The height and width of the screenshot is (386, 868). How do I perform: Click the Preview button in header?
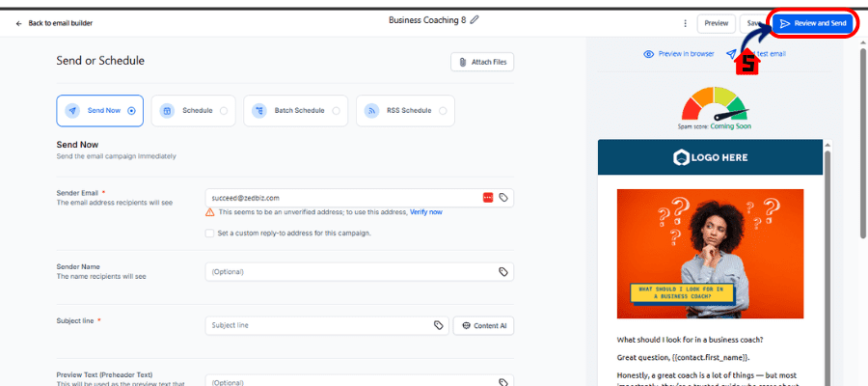[716, 23]
